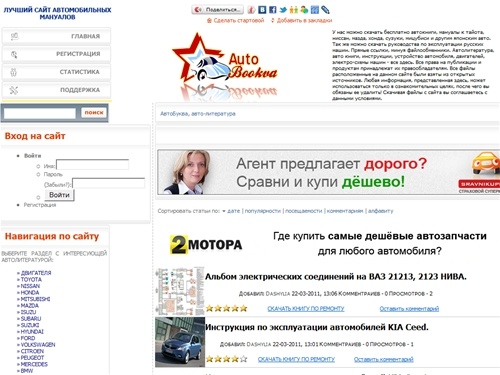Open the СТАТИСТИКА menu item
Image resolution: width=500 pixels, height=375 pixels.
click(56, 72)
